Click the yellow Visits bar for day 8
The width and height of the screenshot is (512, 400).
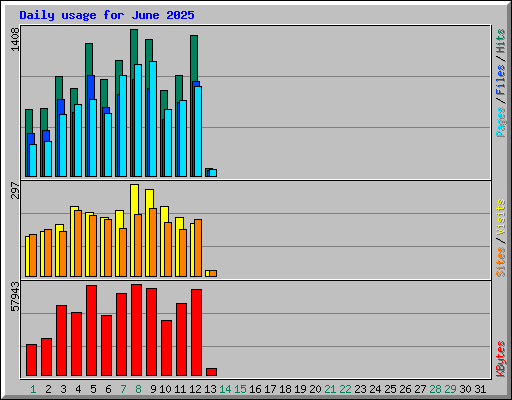tap(134, 199)
